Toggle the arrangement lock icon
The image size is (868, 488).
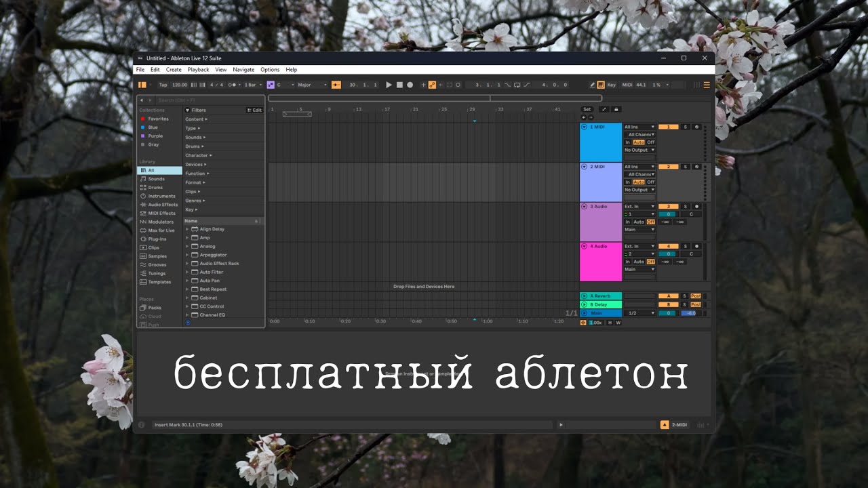[616, 109]
